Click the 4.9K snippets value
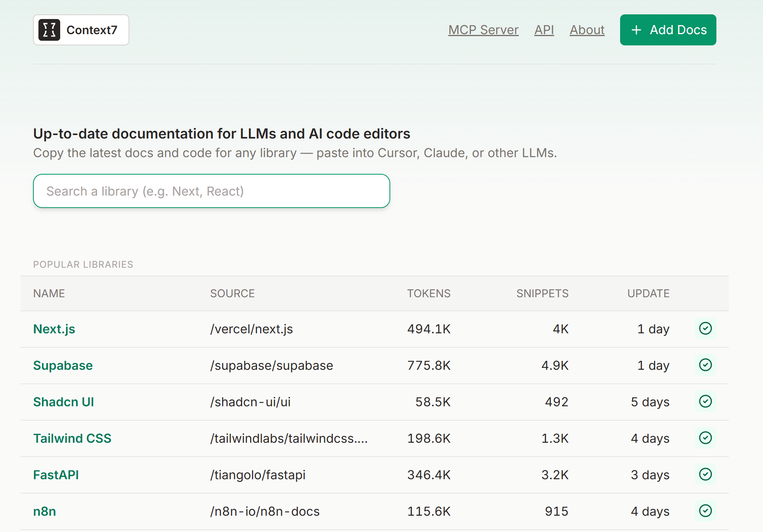763x532 pixels. [x=555, y=366]
